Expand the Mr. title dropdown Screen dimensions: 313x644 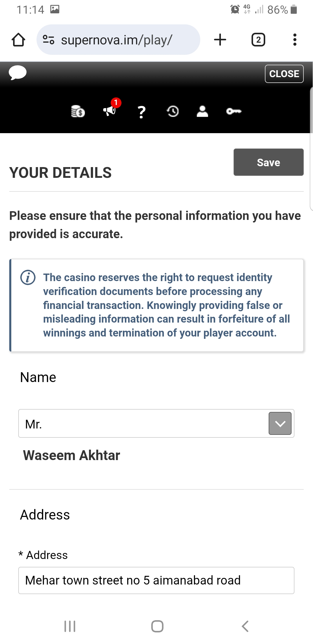click(x=280, y=424)
